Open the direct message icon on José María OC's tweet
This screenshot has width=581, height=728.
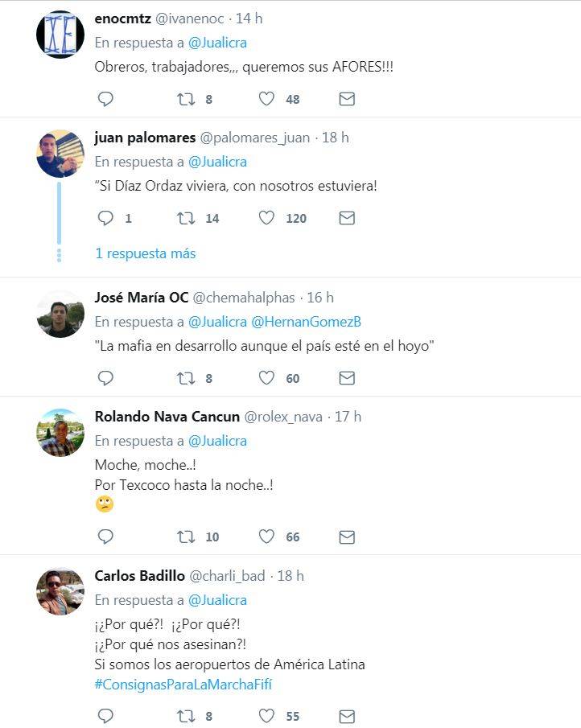(x=347, y=377)
